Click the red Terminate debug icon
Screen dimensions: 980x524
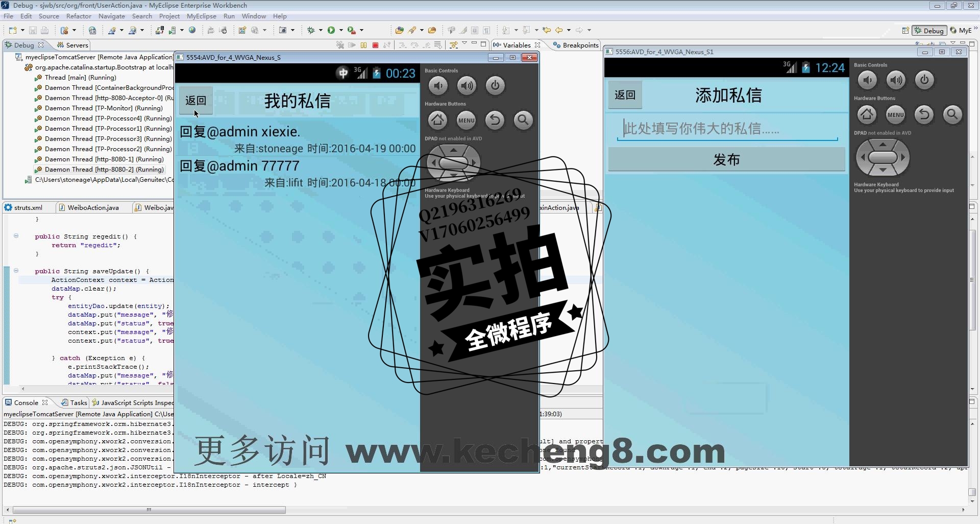click(x=375, y=45)
